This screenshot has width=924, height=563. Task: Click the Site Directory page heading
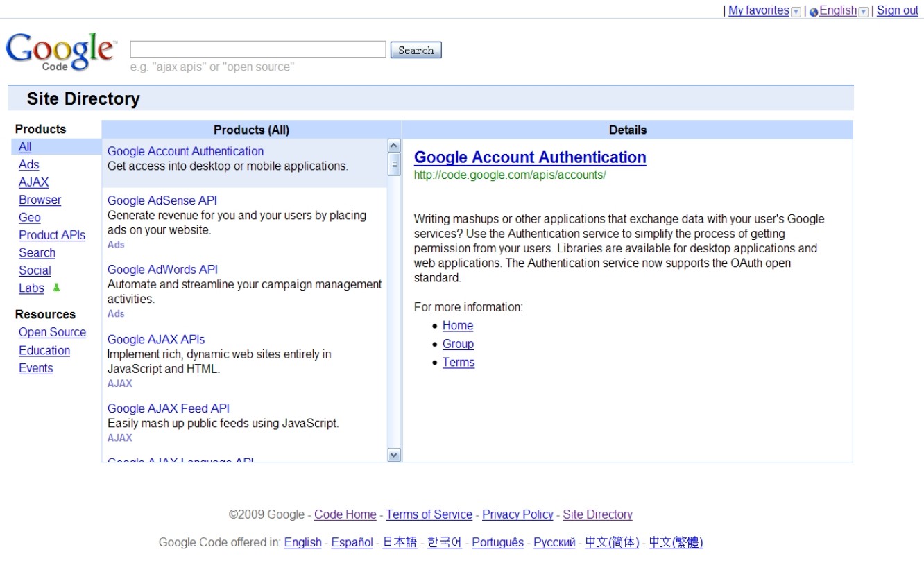(x=83, y=99)
